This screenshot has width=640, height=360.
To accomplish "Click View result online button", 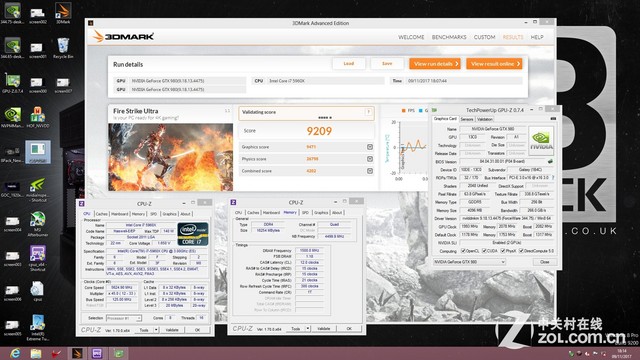I will pos(494,64).
